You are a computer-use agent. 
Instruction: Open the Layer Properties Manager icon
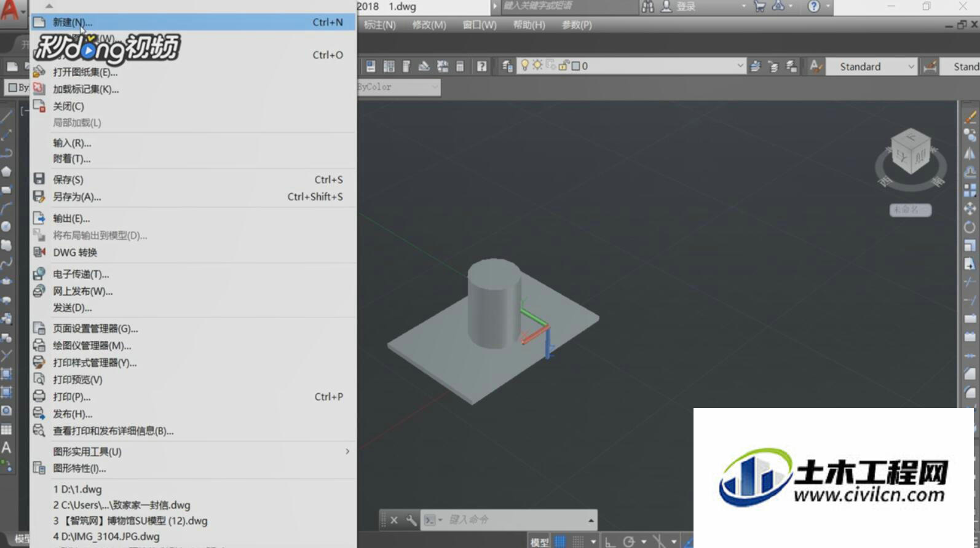tap(507, 66)
